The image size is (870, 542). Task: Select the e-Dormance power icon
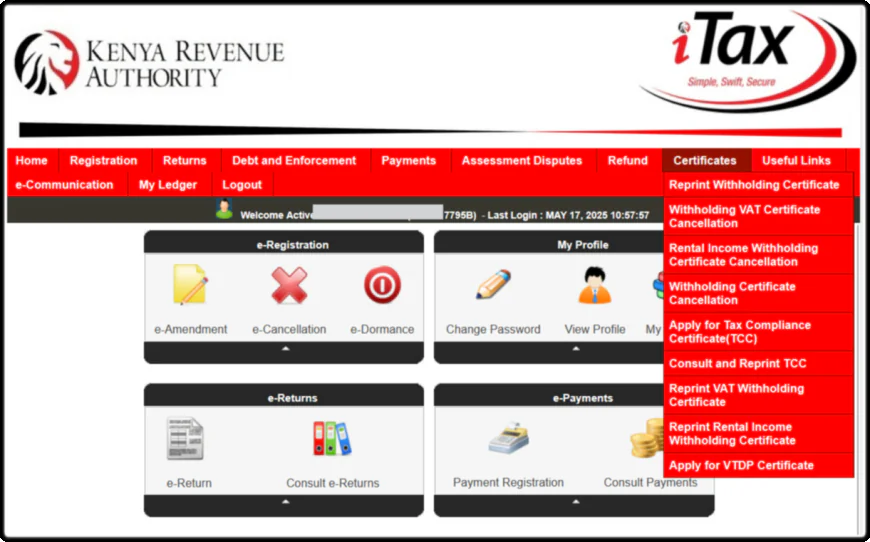(x=382, y=285)
